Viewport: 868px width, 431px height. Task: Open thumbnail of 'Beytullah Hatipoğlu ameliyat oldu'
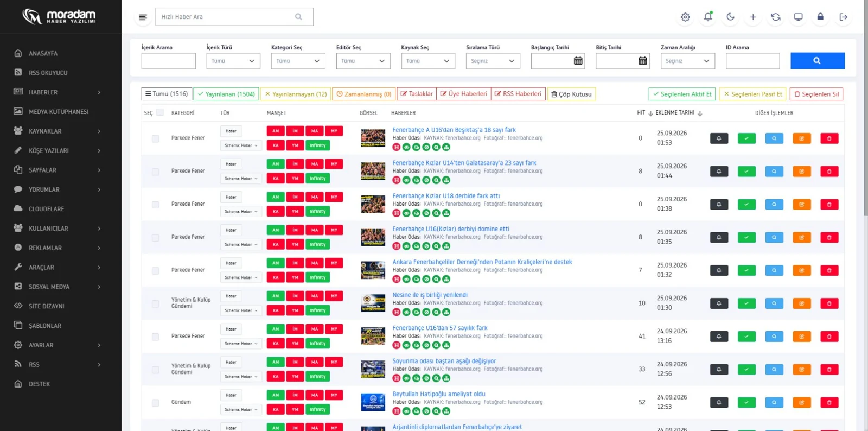pyautogui.click(x=373, y=402)
